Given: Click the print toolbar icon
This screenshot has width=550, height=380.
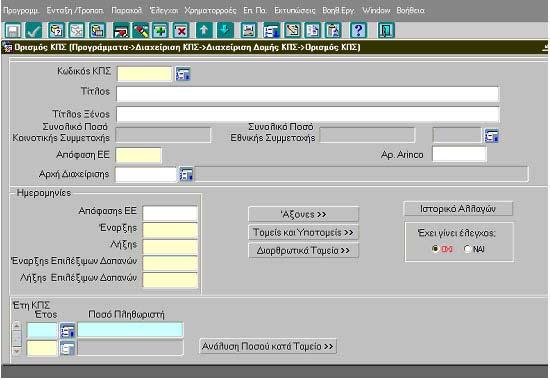Looking at the screenshot, I should (x=249, y=31).
